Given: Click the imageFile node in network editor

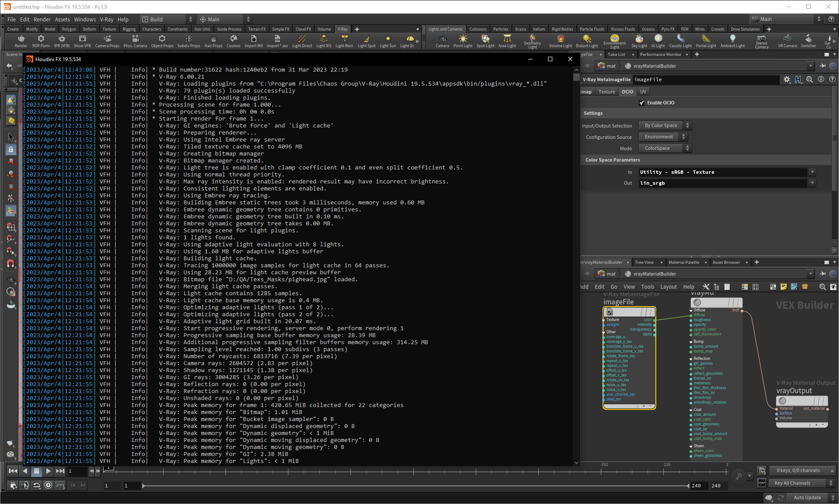Looking at the screenshot, I should click(629, 357).
